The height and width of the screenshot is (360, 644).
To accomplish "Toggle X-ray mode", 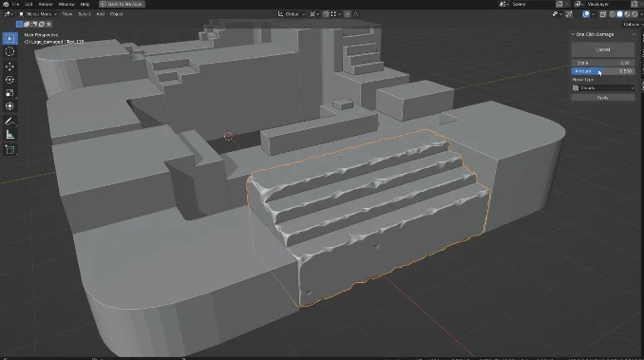I will pos(603,14).
